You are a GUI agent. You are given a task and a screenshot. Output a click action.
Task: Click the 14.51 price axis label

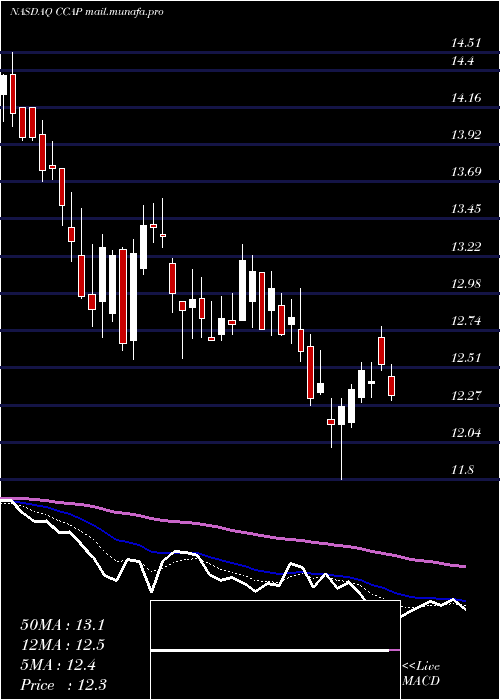pos(466,44)
